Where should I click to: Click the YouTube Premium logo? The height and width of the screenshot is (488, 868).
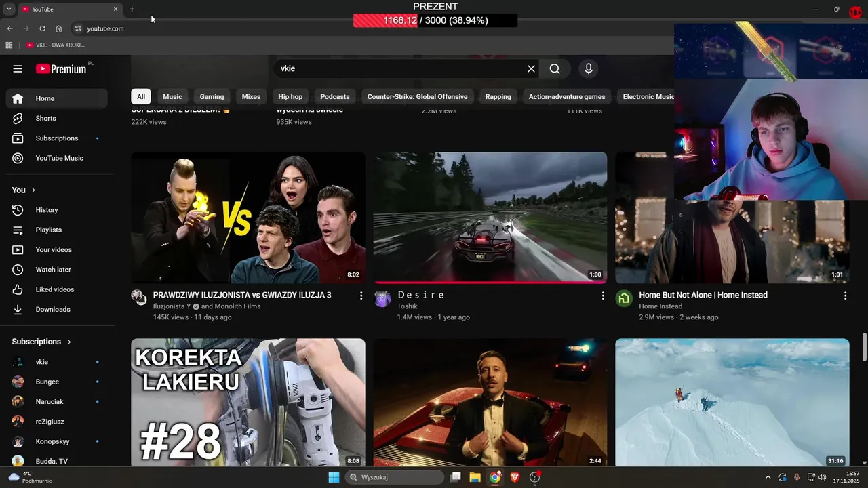[x=61, y=68]
